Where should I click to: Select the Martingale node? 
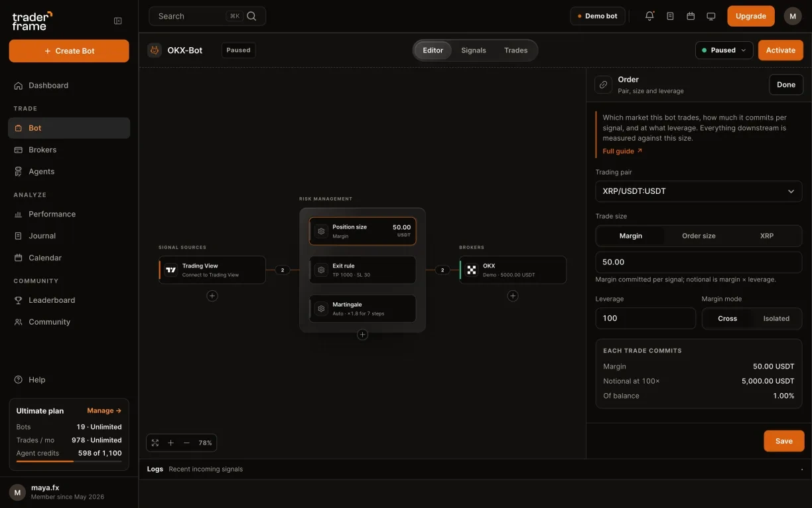[x=362, y=309]
